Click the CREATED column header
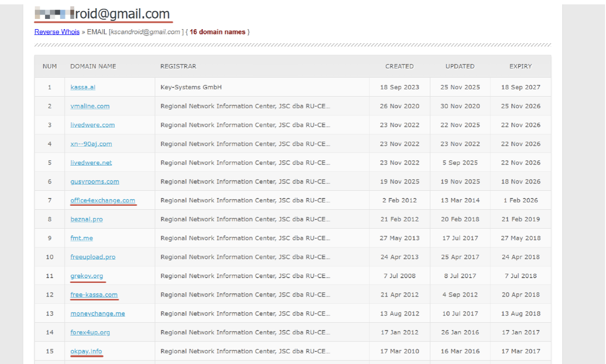 coord(399,66)
